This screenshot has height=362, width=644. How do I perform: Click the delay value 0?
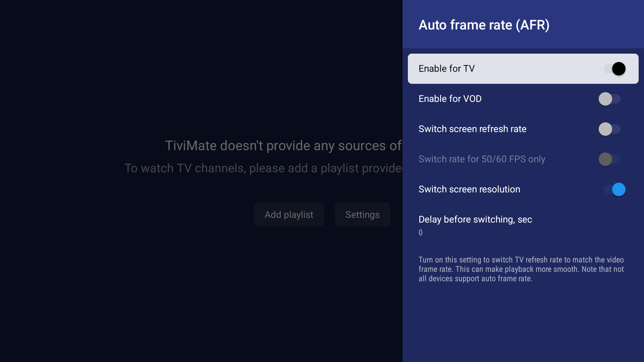[x=421, y=233]
